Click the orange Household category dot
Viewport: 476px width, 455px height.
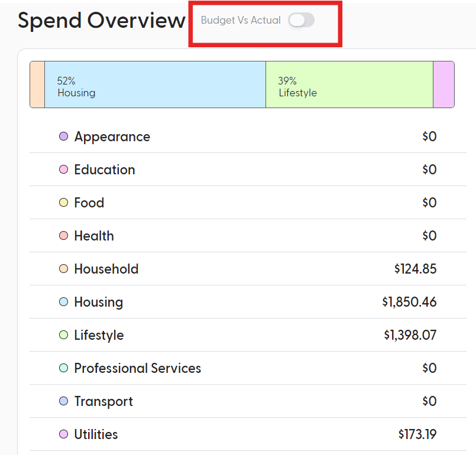63,268
